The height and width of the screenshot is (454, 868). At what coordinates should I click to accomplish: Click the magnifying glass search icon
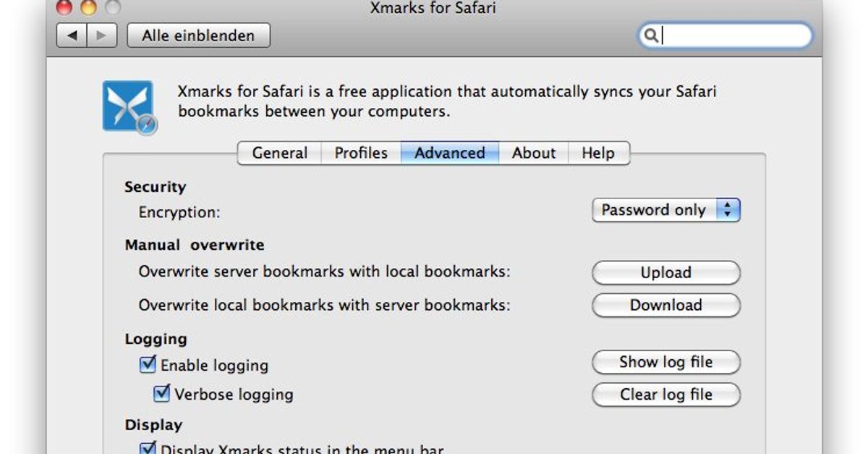click(651, 35)
